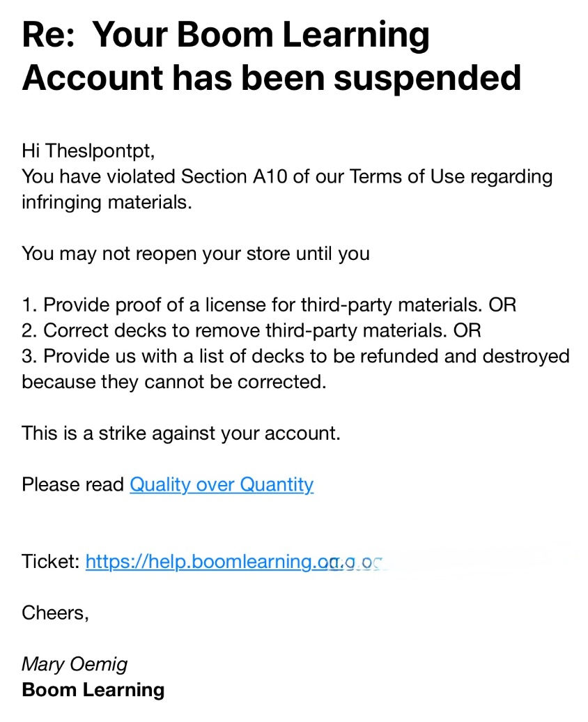Click the "Cheers," sign-off
Viewport: 588px width, 722px height.
[56, 613]
